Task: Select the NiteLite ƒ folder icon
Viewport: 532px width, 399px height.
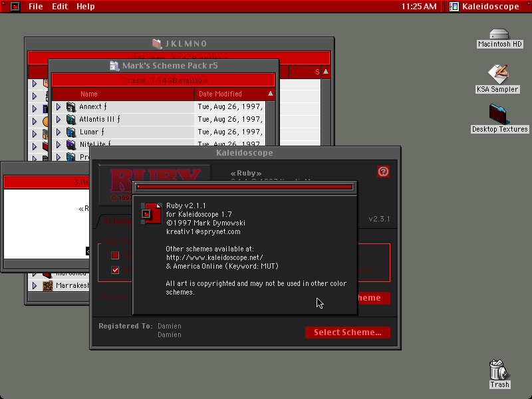Action: [x=71, y=144]
